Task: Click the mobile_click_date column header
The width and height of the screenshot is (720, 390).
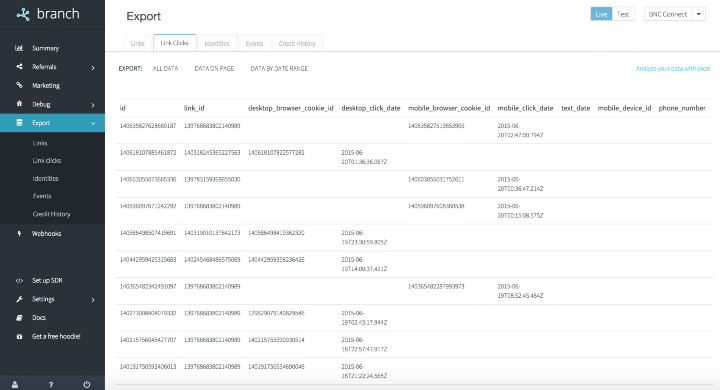Action: [525, 108]
